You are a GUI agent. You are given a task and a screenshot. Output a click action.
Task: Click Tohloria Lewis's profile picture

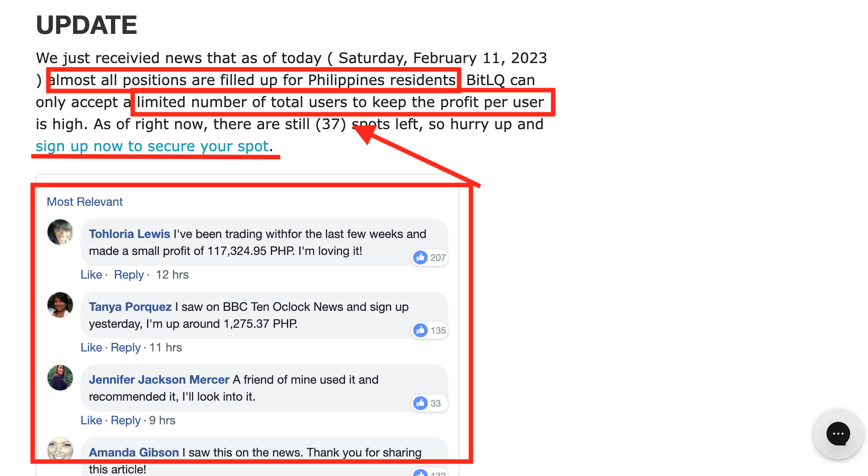[60, 232]
